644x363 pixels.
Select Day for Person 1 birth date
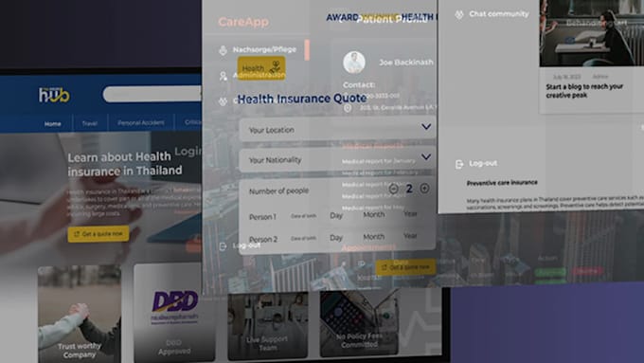pos(336,215)
